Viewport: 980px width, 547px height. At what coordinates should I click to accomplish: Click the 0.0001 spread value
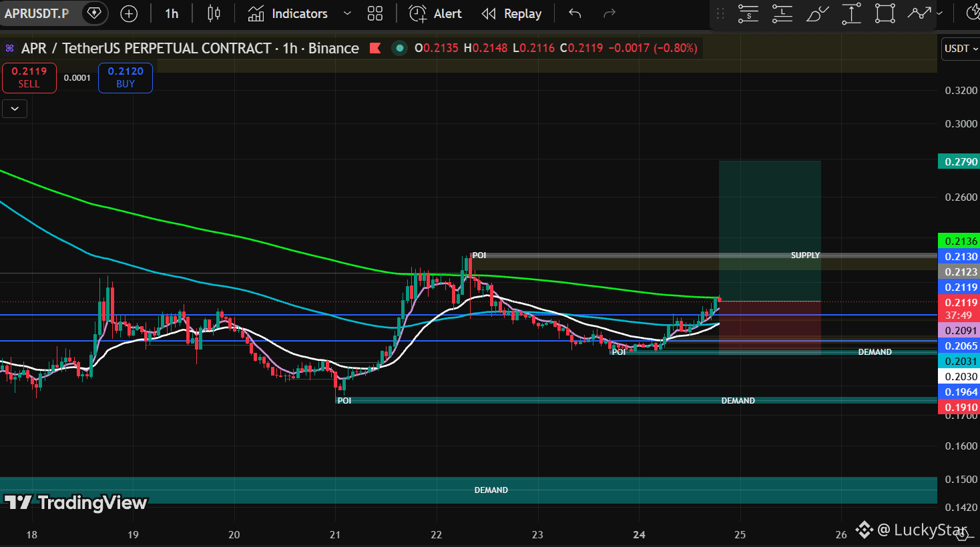77,78
